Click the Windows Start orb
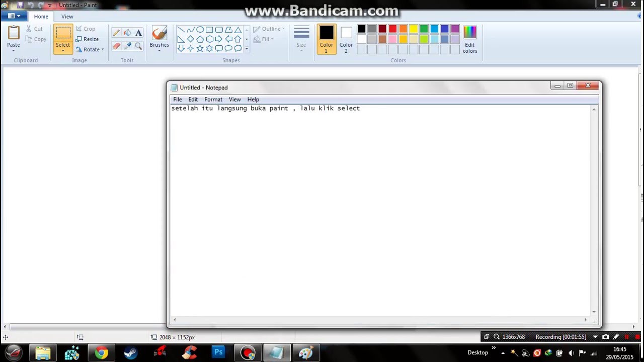 [x=14, y=353]
